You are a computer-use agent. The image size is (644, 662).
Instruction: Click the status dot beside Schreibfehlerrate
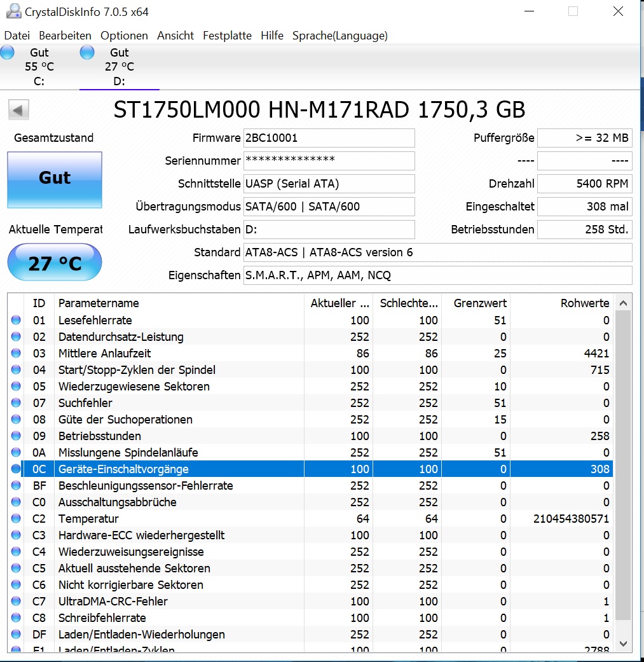pos(15,617)
